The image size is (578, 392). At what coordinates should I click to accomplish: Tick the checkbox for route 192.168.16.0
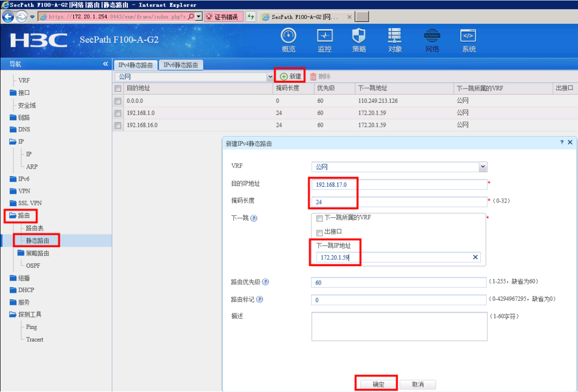click(118, 125)
